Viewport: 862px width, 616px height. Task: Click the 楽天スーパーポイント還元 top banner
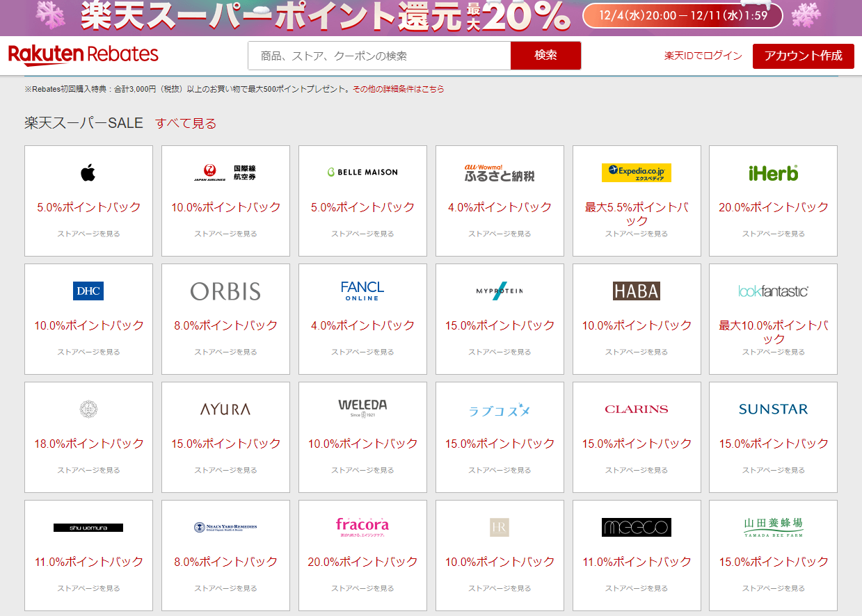click(x=431, y=17)
